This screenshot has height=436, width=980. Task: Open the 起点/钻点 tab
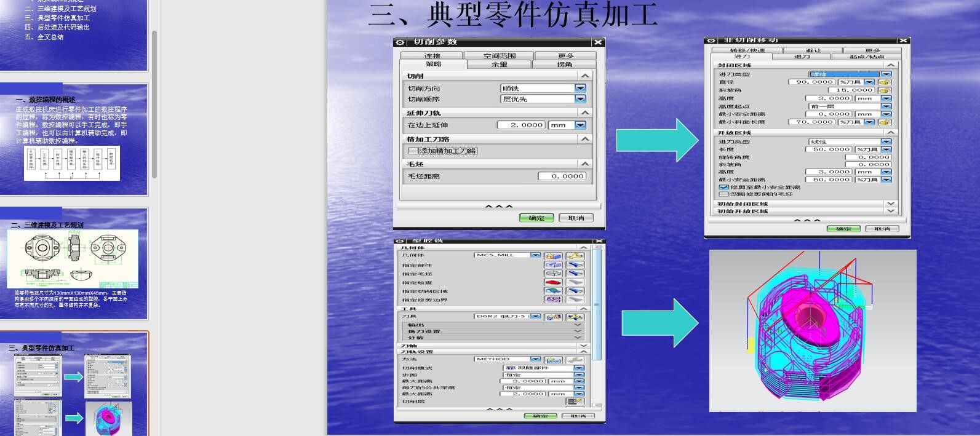(x=866, y=57)
